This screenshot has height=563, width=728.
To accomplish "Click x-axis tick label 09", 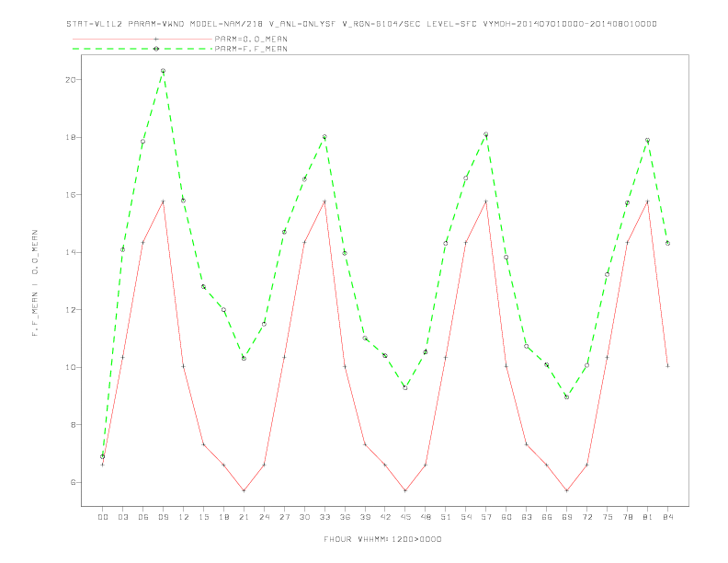I will [x=163, y=517].
